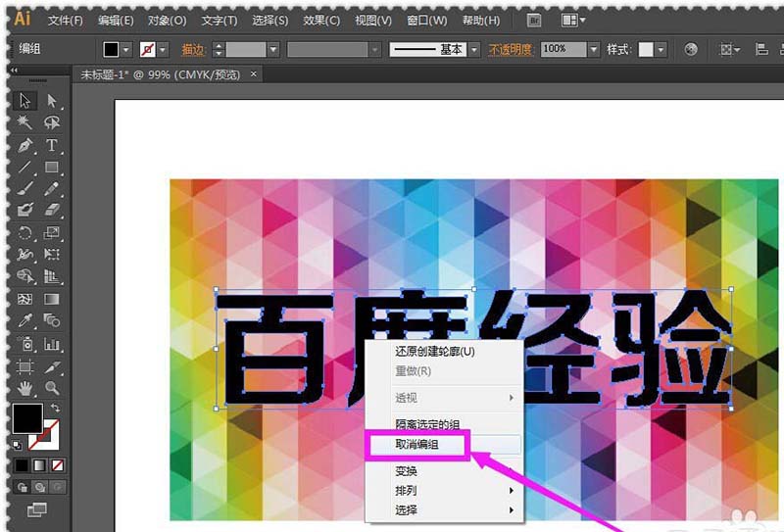Select the Blob Brush tool
The image size is (784, 532).
point(24,210)
